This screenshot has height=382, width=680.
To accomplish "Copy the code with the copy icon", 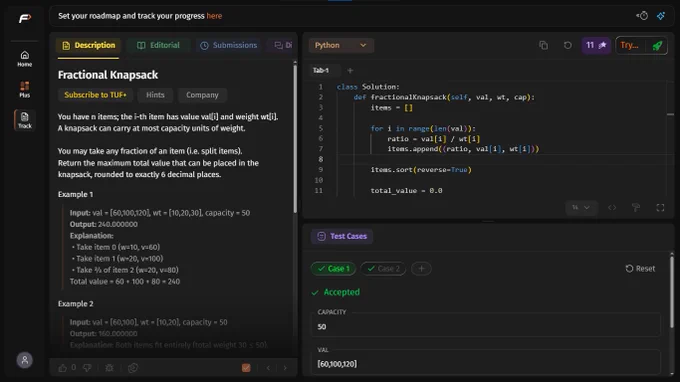I will coord(543,45).
